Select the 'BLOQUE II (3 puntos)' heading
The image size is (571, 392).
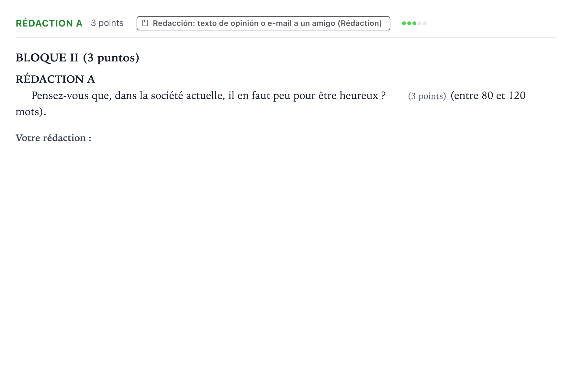point(77,58)
